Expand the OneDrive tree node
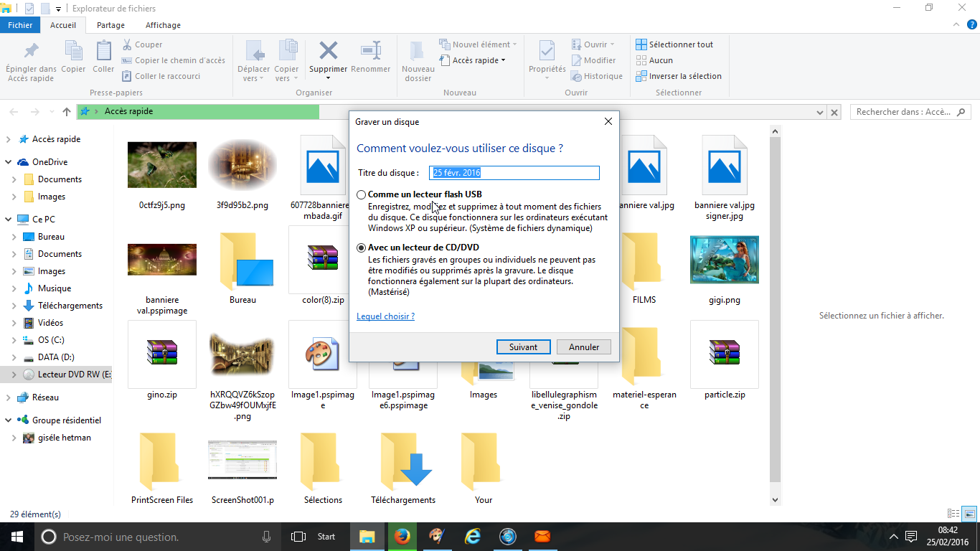The width and height of the screenshot is (980, 551). tap(8, 162)
